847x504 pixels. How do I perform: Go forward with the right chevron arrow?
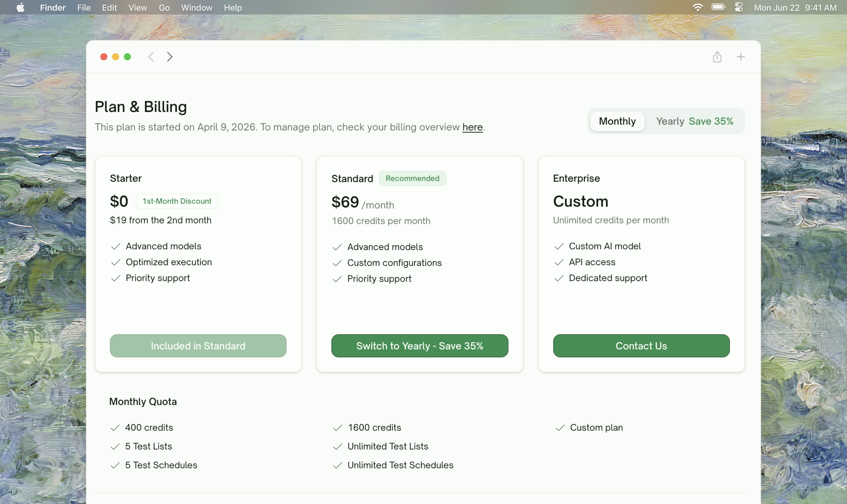coord(169,57)
